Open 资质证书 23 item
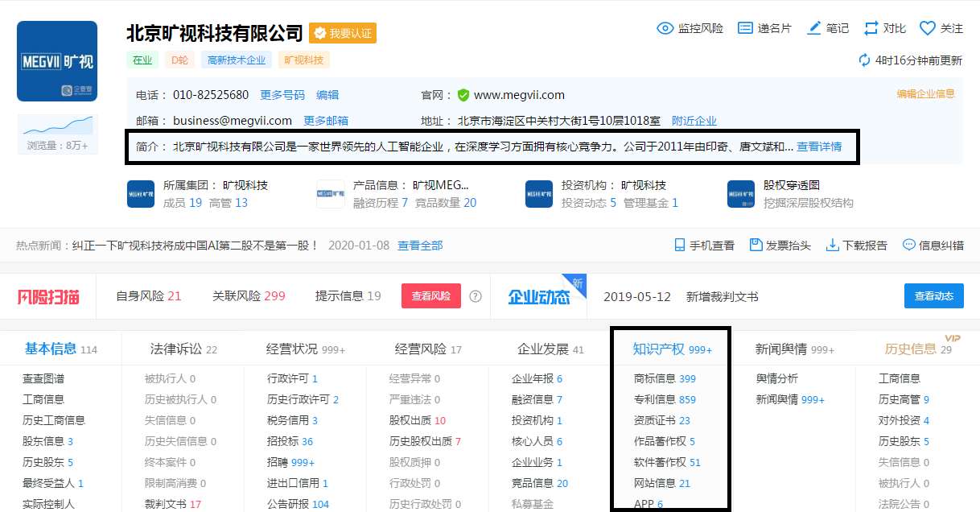Viewport: 980px width, 512px height. (662, 420)
